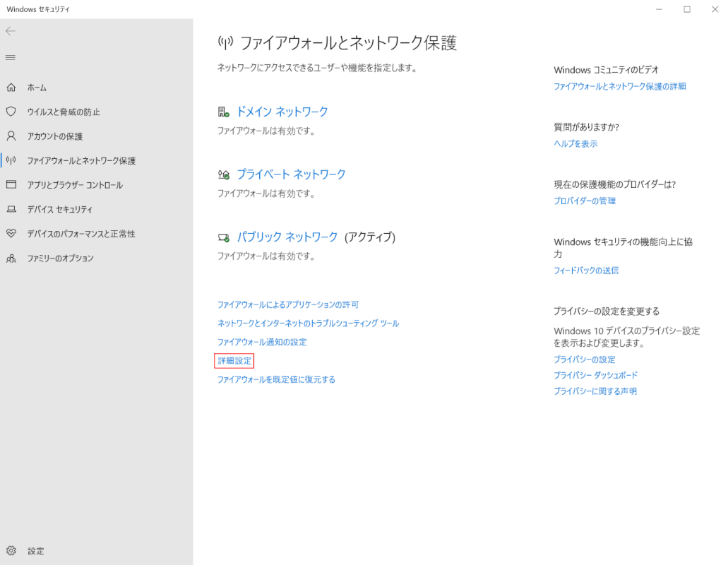The image size is (728, 565).
Task: Click the domain network building icon
Action: pos(223,112)
